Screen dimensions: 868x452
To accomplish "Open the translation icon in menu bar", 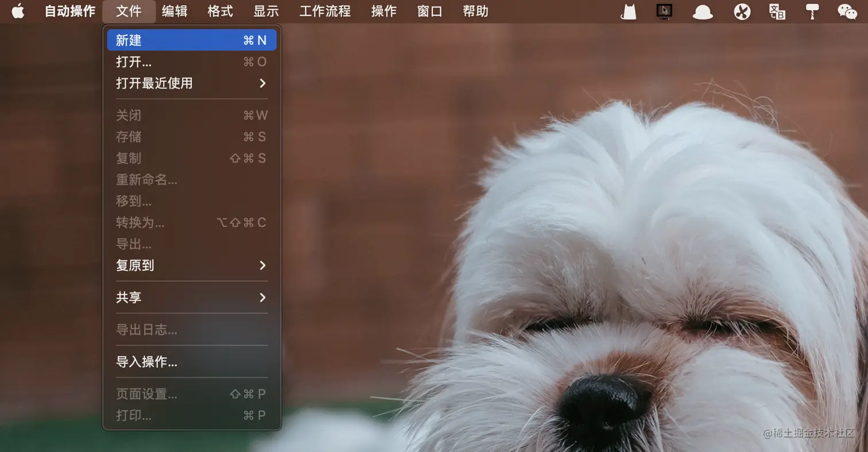I will coord(777,11).
